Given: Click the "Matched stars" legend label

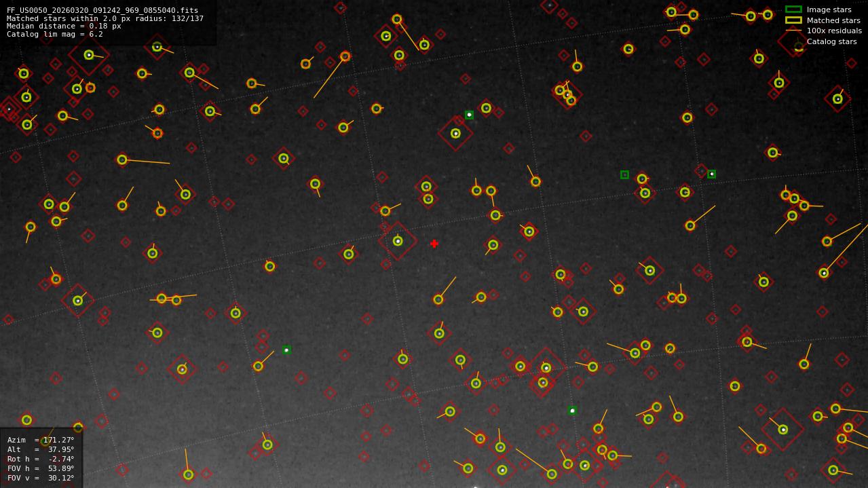Looking at the screenshot, I should click(x=833, y=20).
